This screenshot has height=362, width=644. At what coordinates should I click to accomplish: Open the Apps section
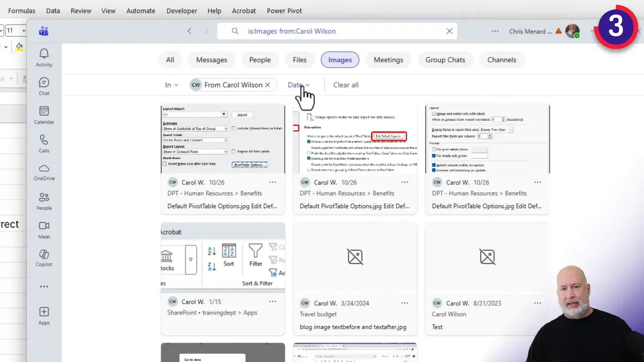[x=44, y=314]
